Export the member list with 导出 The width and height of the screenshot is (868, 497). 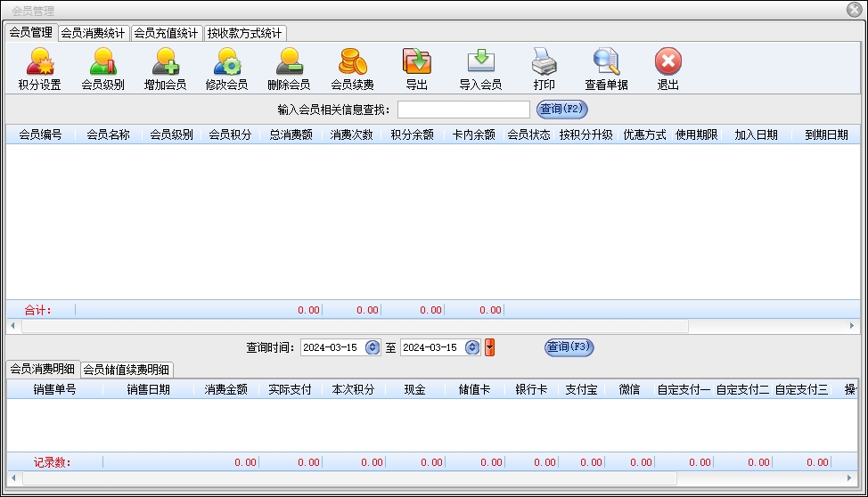coord(416,69)
